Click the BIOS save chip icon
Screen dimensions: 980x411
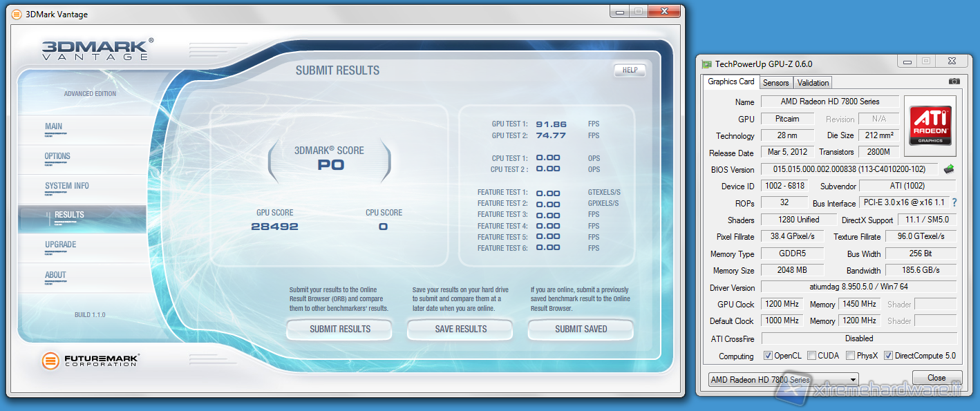[x=949, y=169]
